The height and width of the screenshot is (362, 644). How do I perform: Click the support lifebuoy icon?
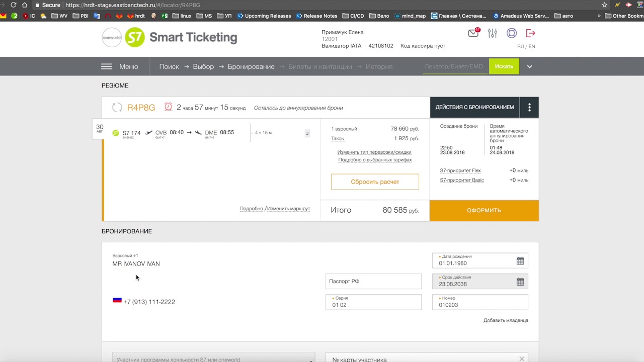[x=512, y=33]
